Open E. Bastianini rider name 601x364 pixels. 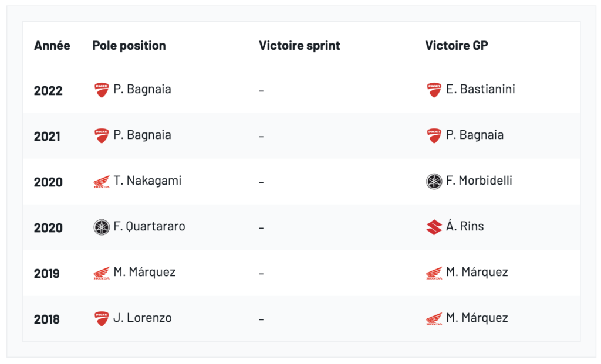tap(481, 90)
